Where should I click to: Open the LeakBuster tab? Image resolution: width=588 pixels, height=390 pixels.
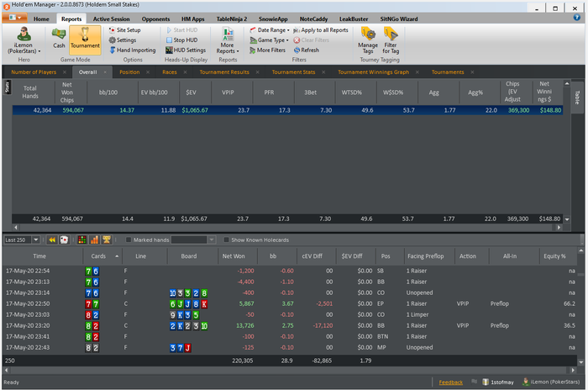pyautogui.click(x=354, y=18)
